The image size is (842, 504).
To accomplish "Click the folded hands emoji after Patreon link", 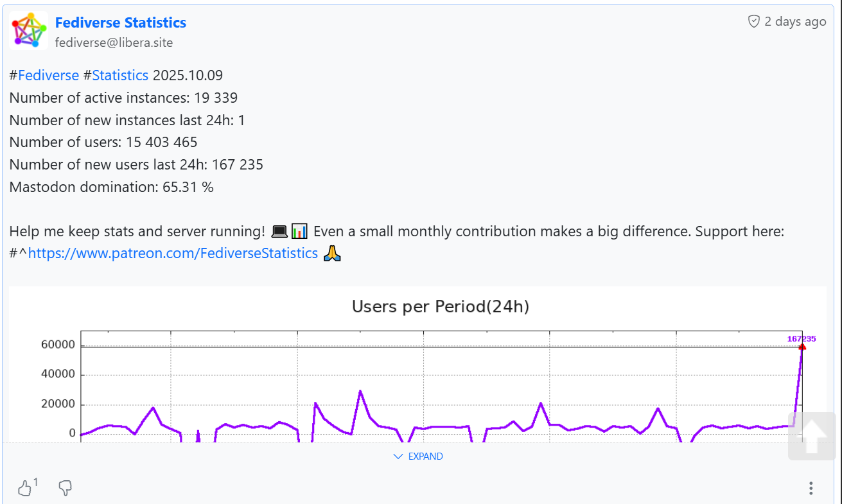I will [x=331, y=253].
